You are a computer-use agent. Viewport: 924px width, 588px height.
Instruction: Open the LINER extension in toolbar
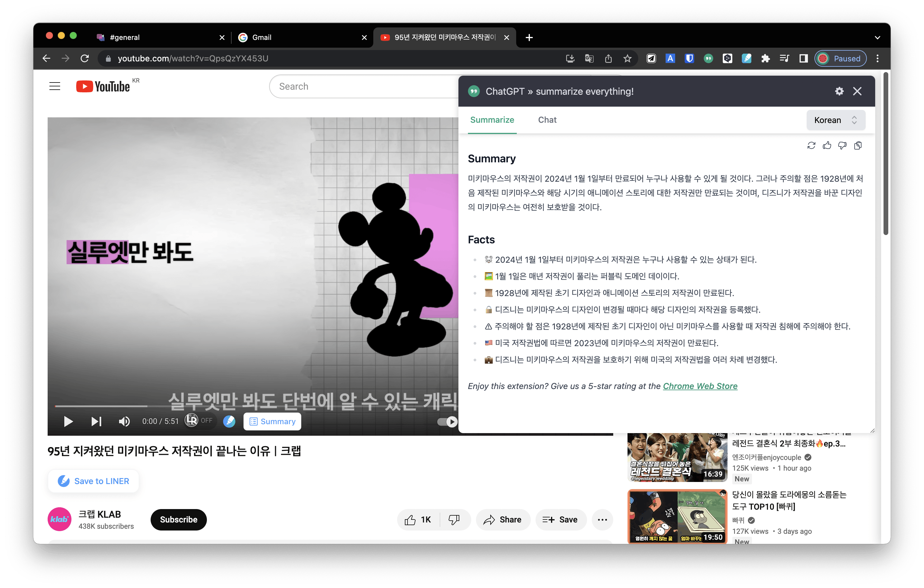pyautogui.click(x=747, y=58)
